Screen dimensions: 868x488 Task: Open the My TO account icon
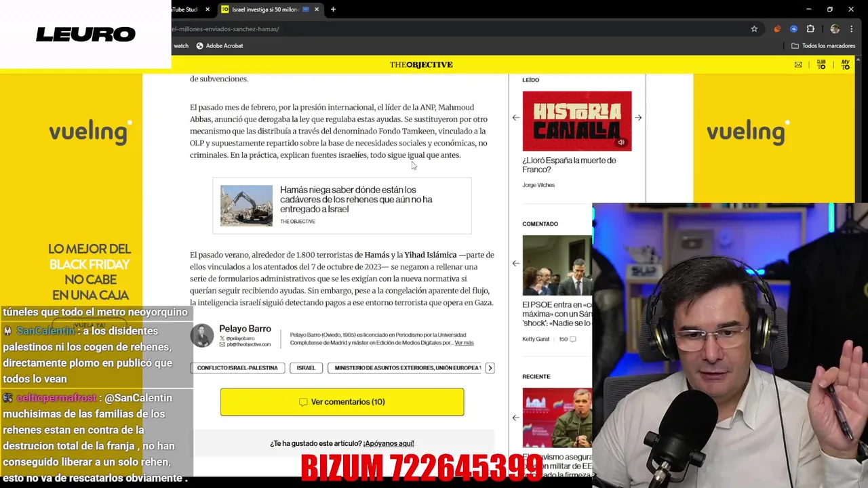coord(845,65)
